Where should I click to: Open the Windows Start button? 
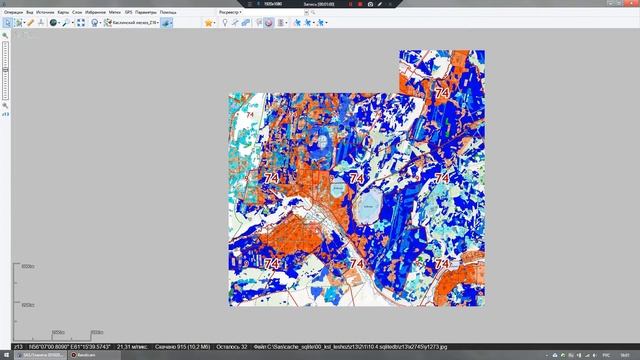6,356
